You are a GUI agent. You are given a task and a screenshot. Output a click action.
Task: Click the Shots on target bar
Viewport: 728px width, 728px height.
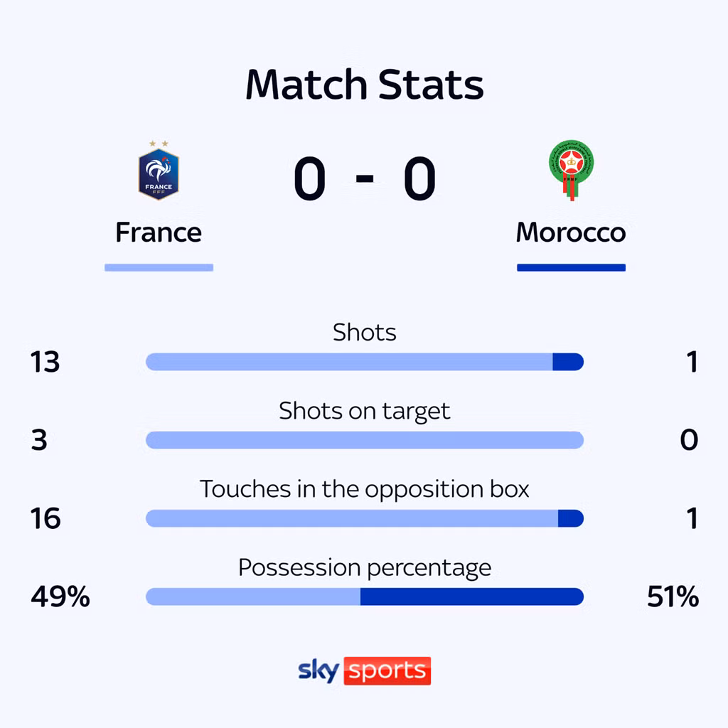point(365,440)
